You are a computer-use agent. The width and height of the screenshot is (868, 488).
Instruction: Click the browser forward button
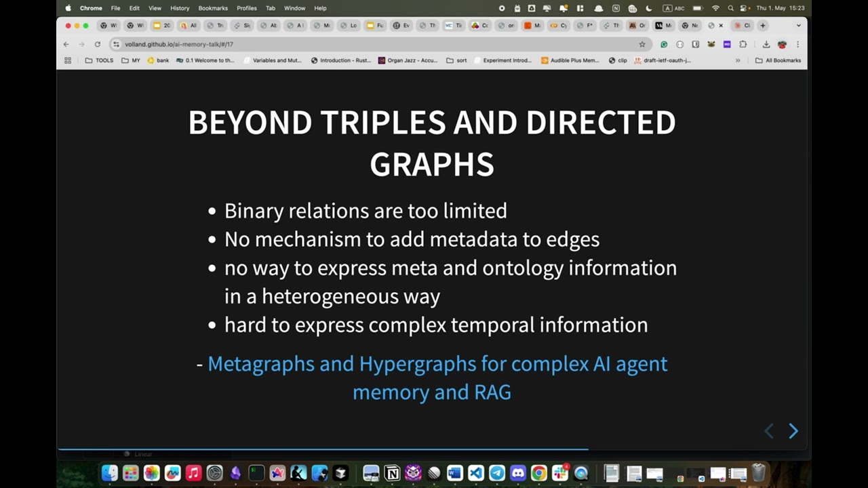(x=81, y=44)
